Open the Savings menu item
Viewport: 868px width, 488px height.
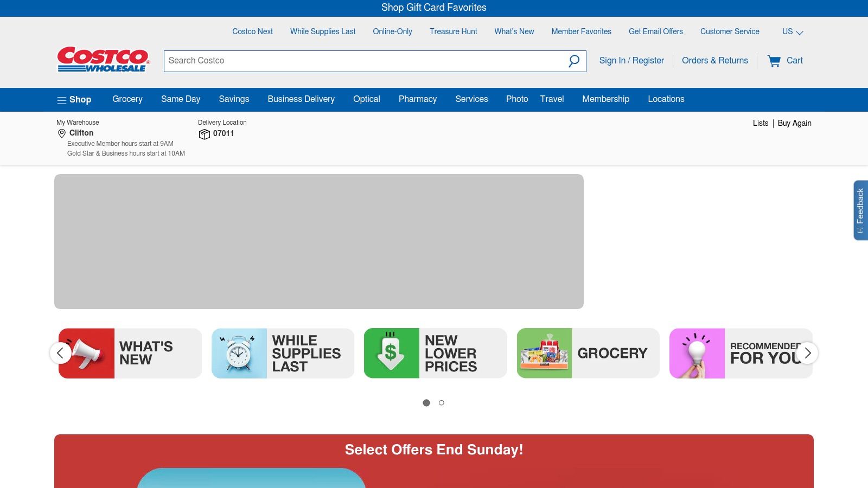(x=234, y=99)
